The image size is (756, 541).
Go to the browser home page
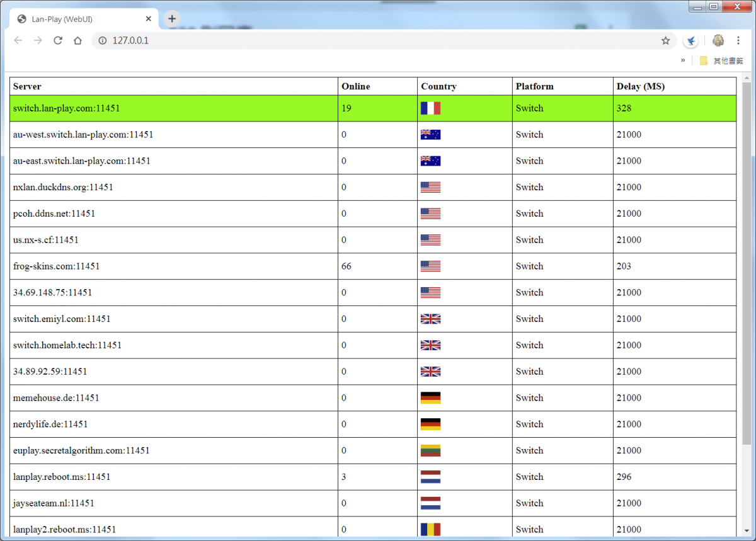(77, 40)
